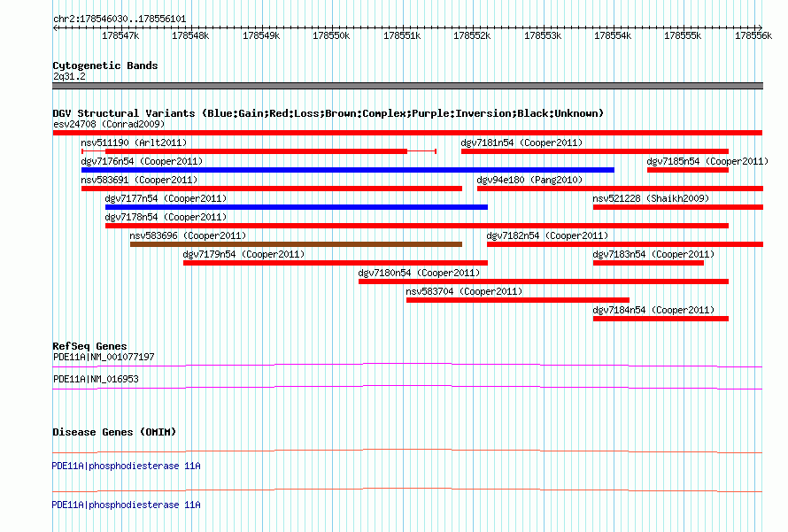Click the red dgv7183n54 loss bar
This screenshot has height=532, width=788.
pyautogui.click(x=648, y=263)
